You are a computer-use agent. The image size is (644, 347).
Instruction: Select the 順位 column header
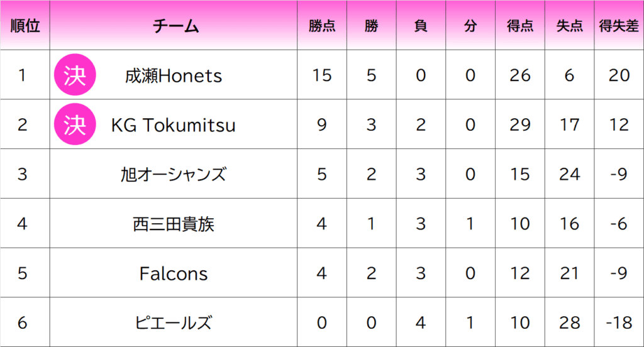click(25, 26)
